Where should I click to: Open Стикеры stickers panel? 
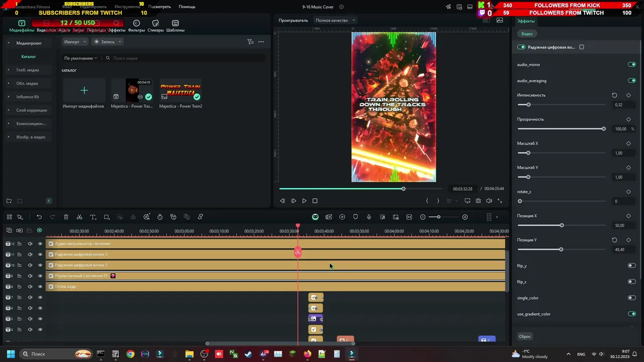click(155, 26)
